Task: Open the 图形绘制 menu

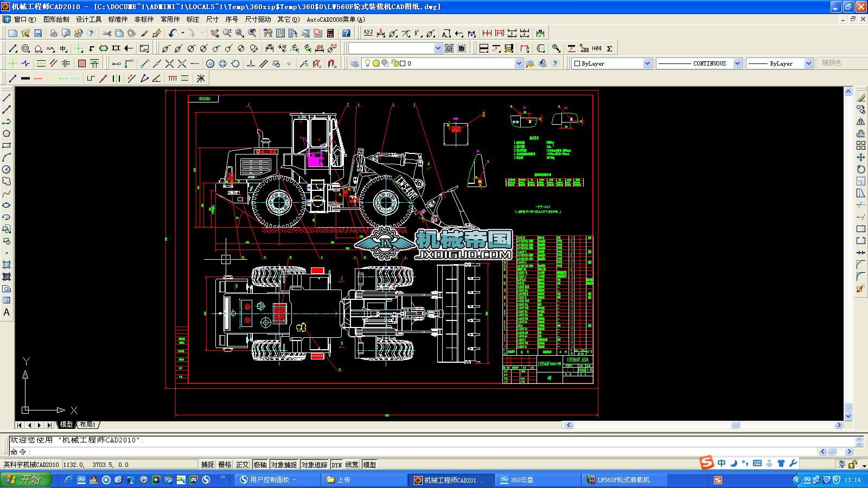Action: click(56, 19)
